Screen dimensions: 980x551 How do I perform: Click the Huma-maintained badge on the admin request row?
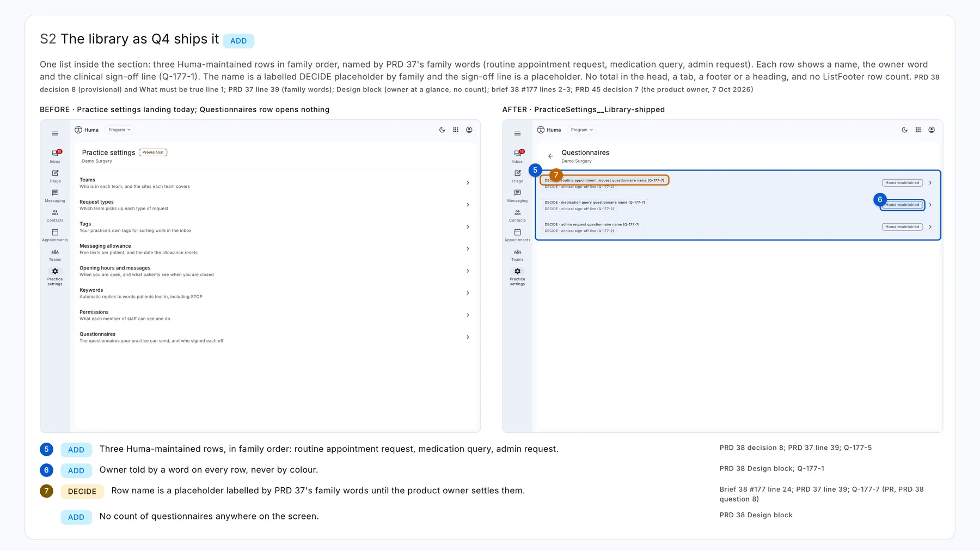click(x=902, y=227)
